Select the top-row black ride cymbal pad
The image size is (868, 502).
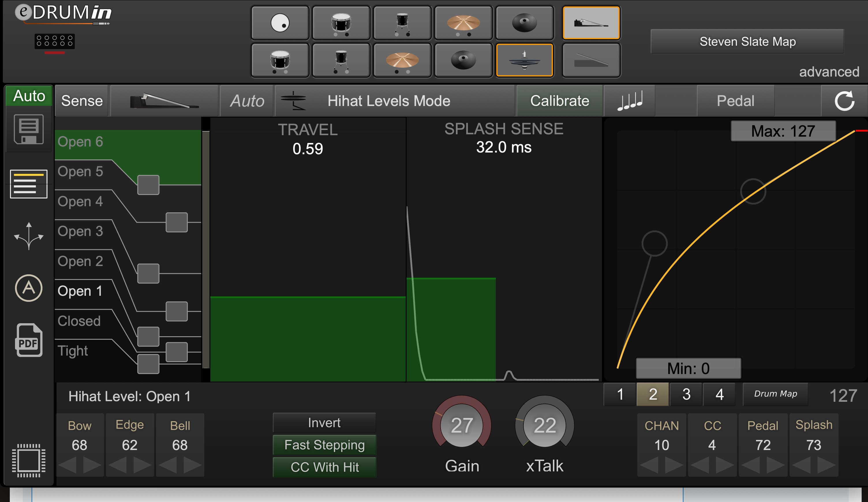524,23
